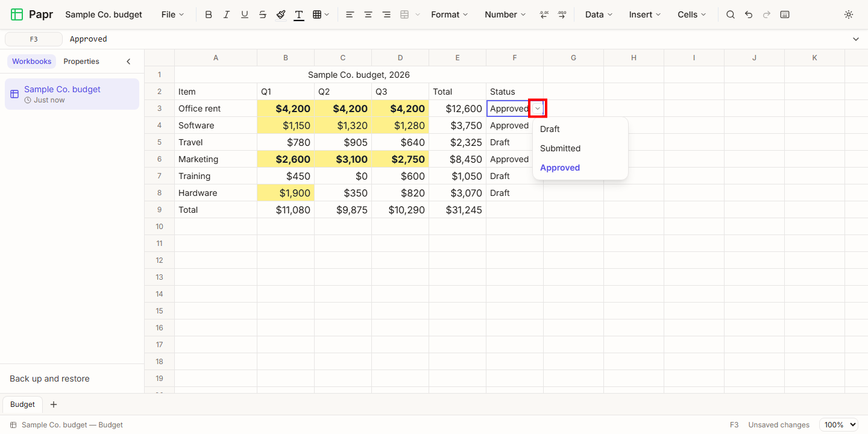Select the Workbooks tab
Viewport: 868px width, 434px height.
(32, 61)
